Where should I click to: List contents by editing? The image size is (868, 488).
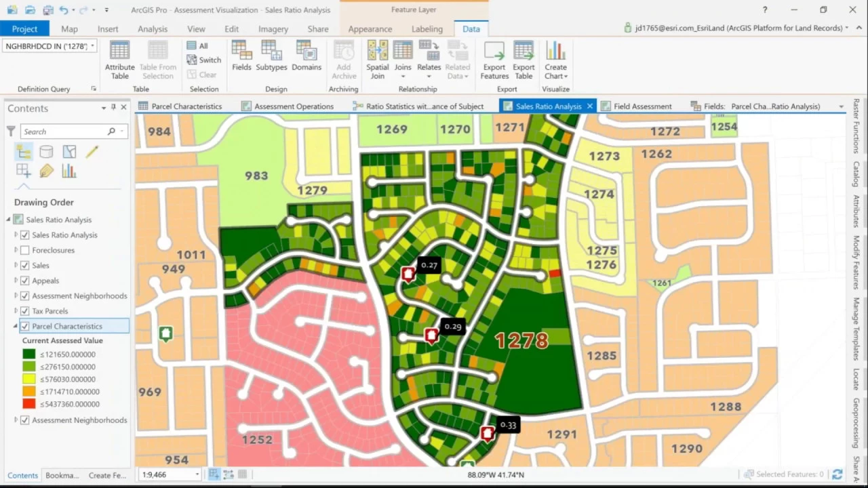click(92, 152)
